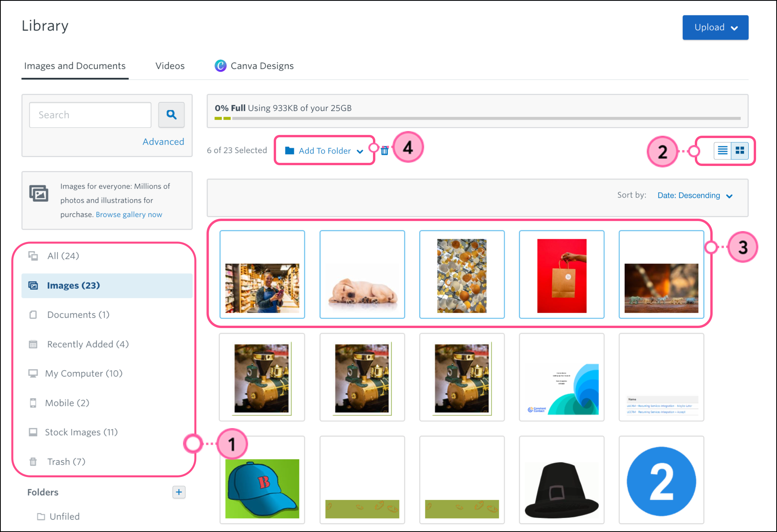Click the plus icon to add folder
This screenshot has height=532, width=777.
tap(179, 492)
